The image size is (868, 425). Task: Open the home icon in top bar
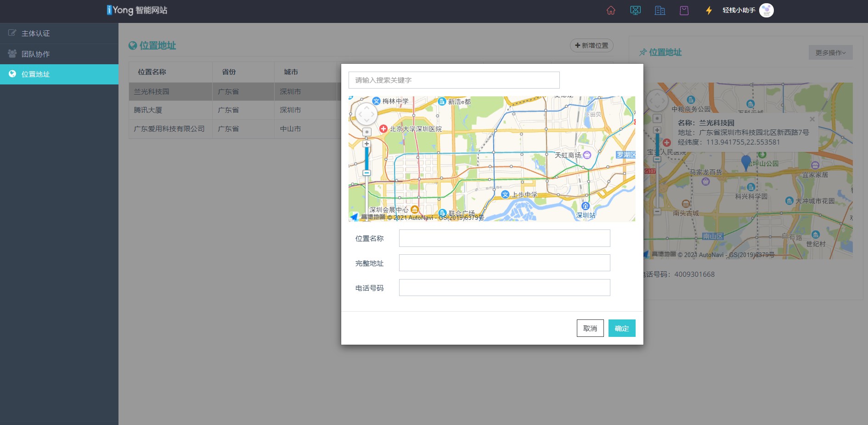(611, 10)
